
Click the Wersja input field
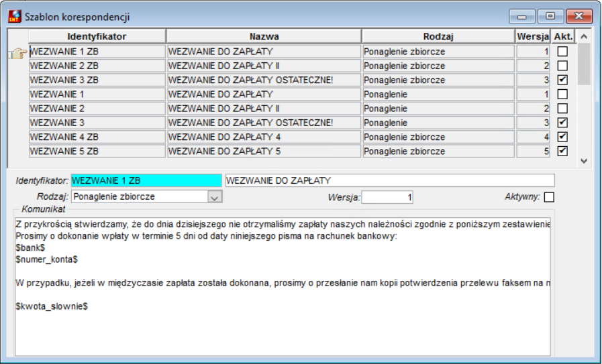[x=387, y=197]
